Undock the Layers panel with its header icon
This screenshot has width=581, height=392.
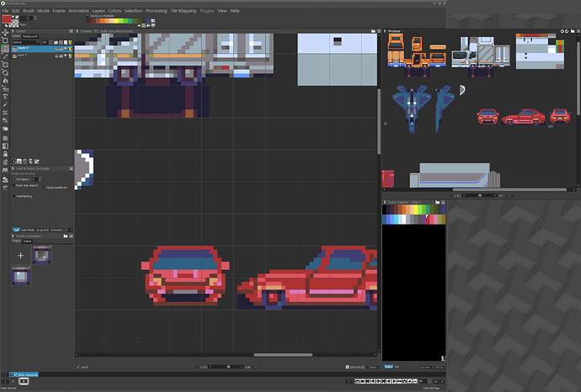[x=71, y=31]
